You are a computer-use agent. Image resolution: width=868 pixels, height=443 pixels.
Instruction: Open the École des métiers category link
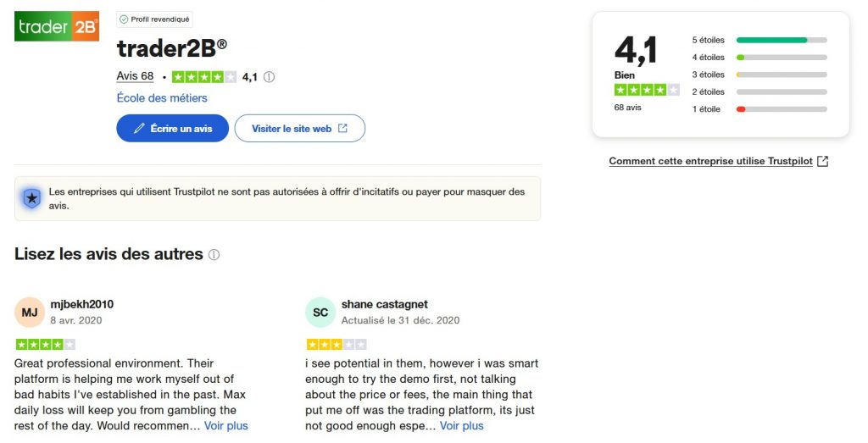point(162,98)
